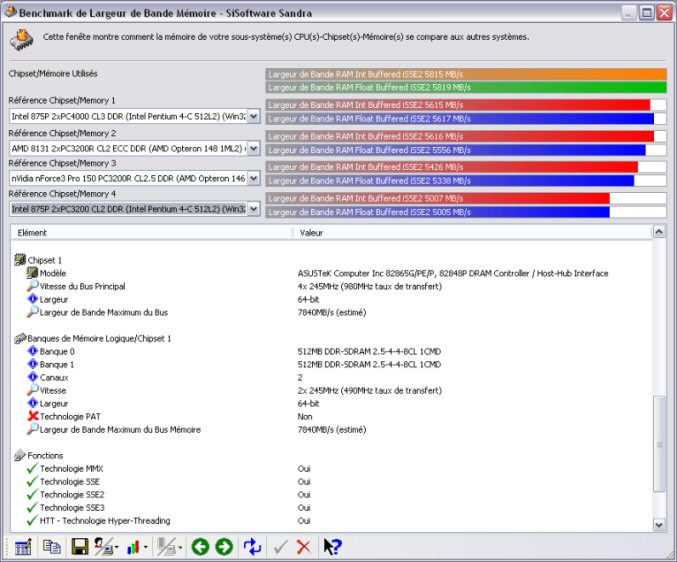The height and width of the screenshot is (562, 677).
Task: Click the floppy disk save icon
Action: click(79, 546)
